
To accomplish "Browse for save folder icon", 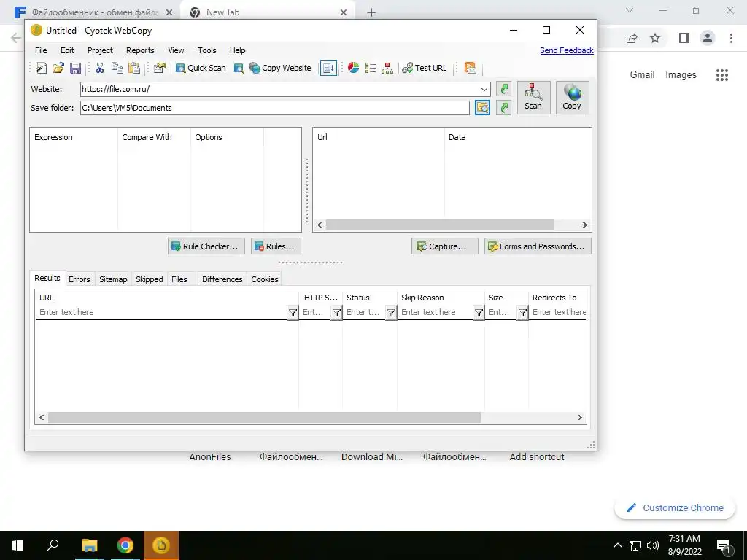I will [482, 108].
